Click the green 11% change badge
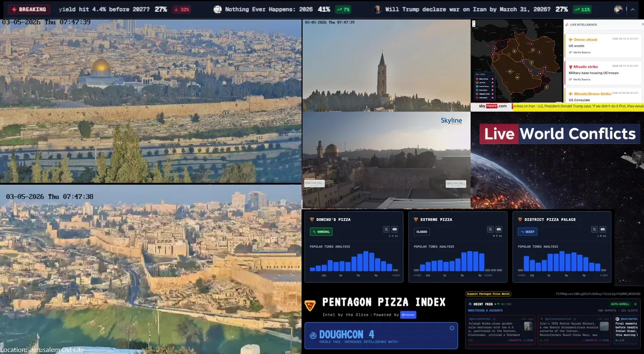The height and width of the screenshot is (354, 644). 582,9
